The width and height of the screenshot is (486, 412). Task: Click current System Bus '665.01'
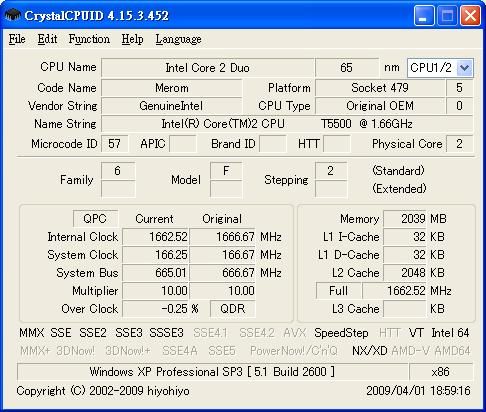(155, 273)
